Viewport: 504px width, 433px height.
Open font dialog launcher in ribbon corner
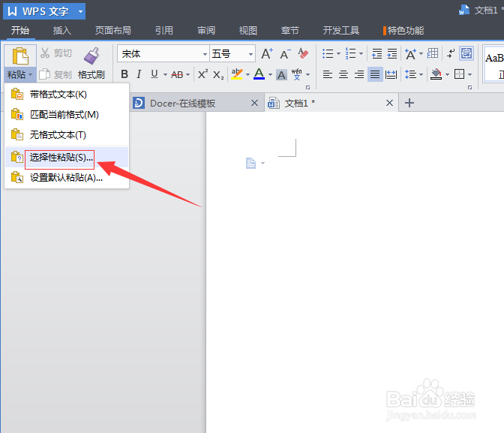click(307, 88)
